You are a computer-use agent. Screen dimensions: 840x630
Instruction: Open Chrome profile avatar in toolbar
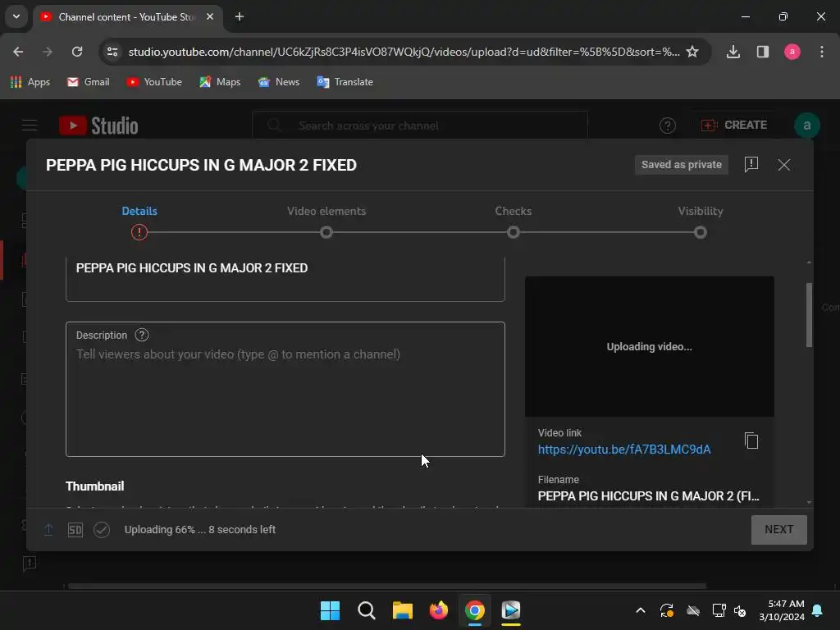792,52
